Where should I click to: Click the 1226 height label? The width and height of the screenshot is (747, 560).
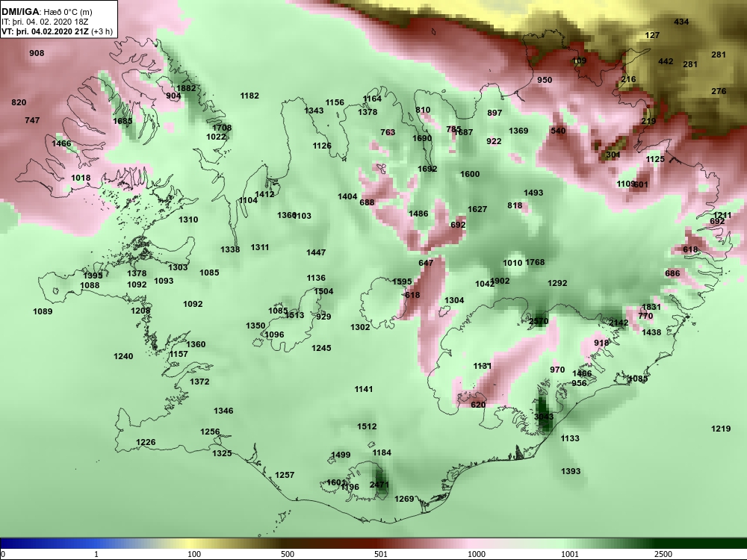[146, 442]
